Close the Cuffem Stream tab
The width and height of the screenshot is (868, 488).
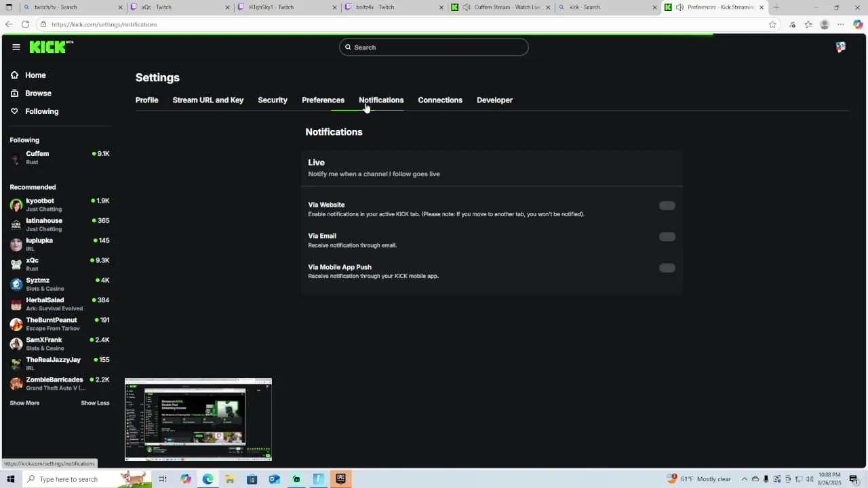click(x=548, y=7)
